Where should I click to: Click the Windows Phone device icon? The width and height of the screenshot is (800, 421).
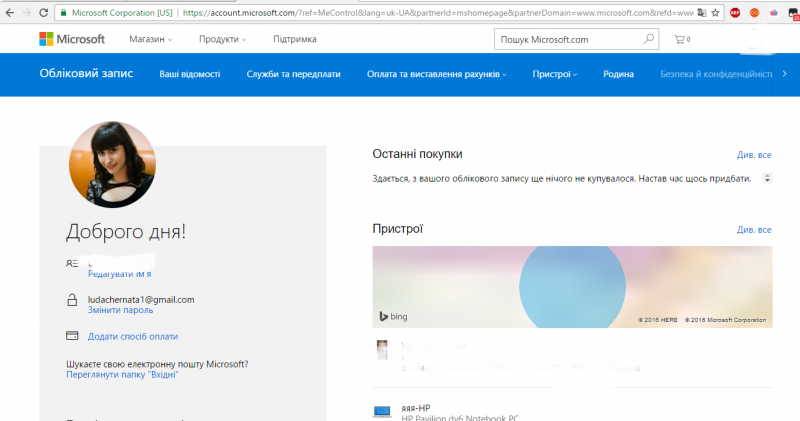pos(382,350)
